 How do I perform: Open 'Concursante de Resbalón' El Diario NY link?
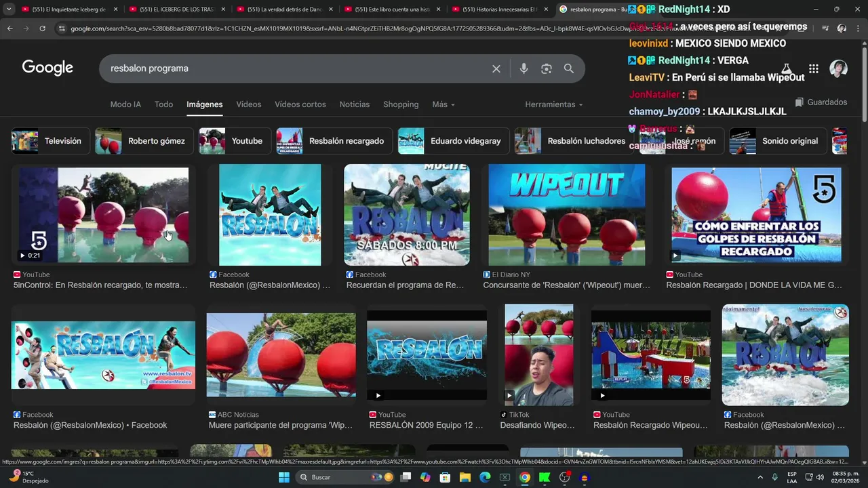[566, 285]
